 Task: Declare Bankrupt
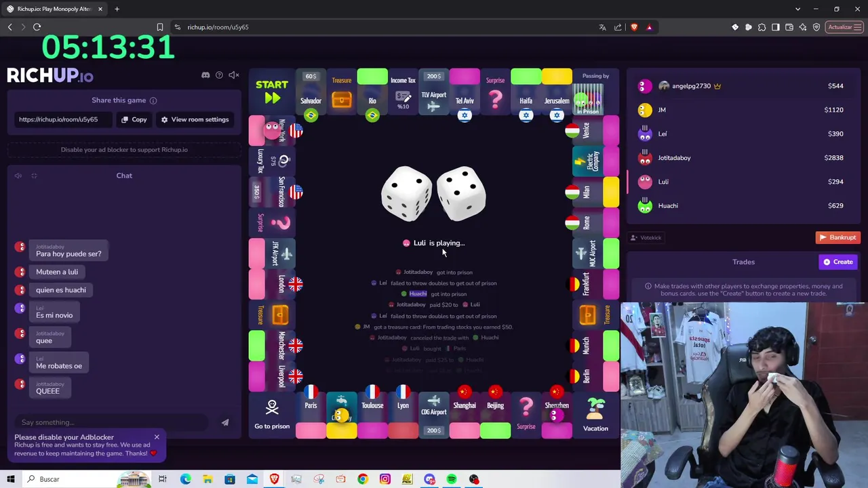tap(838, 237)
